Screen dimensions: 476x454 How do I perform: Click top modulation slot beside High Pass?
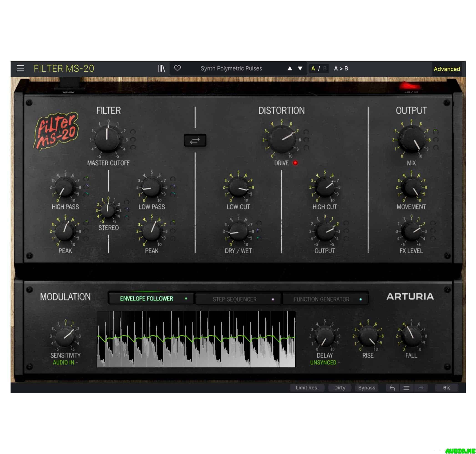click(86, 179)
